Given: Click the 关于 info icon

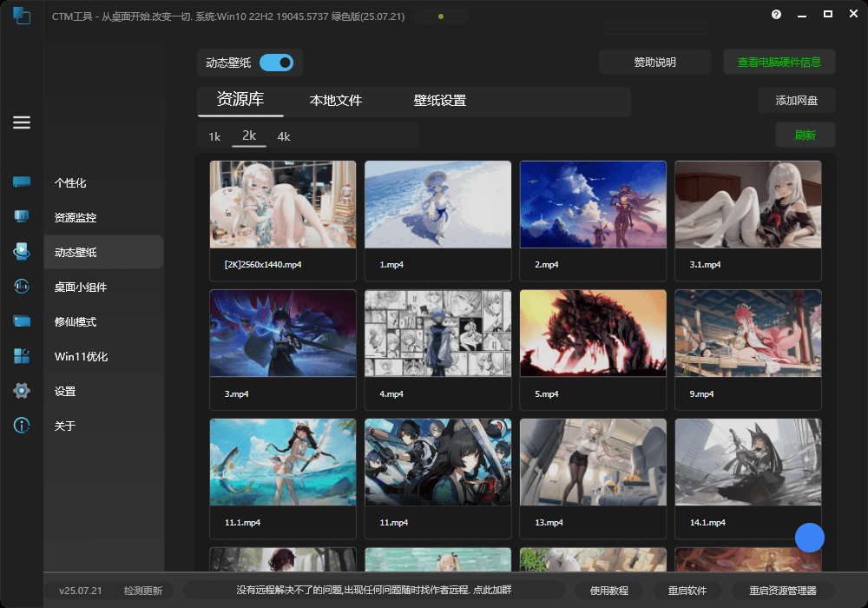Looking at the screenshot, I should pyautogui.click(x=22, y=426).
